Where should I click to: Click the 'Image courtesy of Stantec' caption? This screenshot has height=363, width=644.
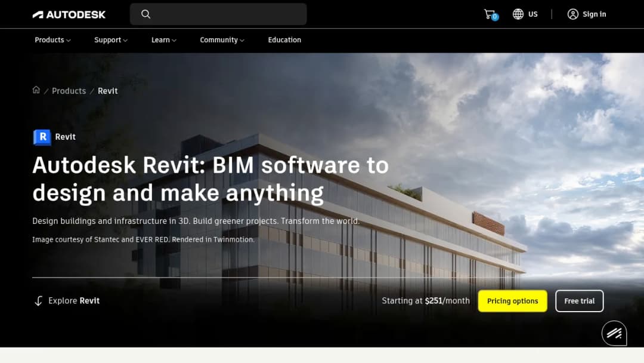(x=143, y=239)
